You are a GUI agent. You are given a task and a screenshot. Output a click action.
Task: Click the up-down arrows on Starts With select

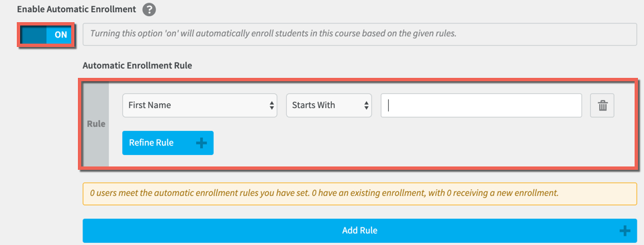click(x=366, y=105)
